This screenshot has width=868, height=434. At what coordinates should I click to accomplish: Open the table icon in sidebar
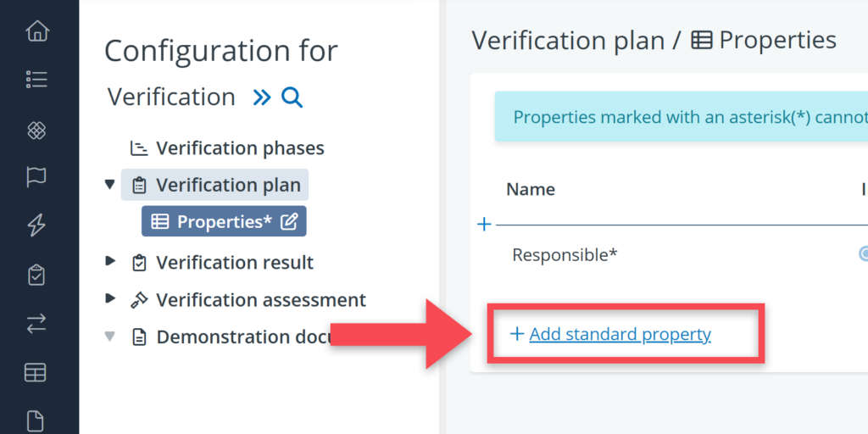pyautogui.click(x=36, y=372)
